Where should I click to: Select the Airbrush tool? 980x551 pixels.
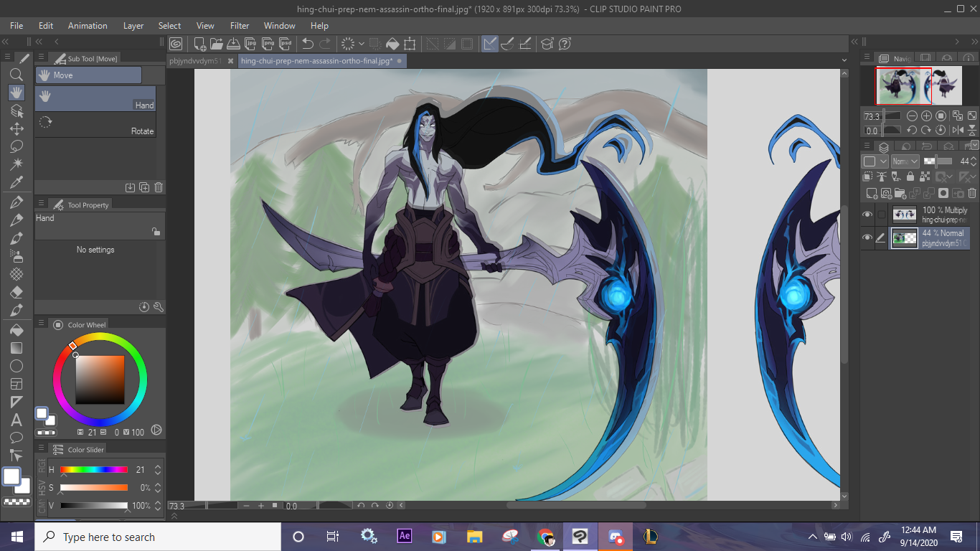pos(17,256)
